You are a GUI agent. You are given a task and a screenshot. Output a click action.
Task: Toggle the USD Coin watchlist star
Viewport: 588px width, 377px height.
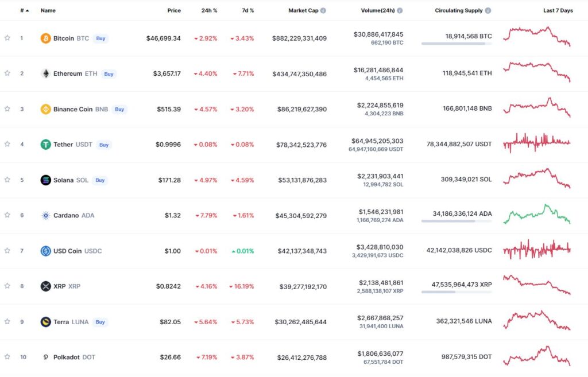pos(7,250)
